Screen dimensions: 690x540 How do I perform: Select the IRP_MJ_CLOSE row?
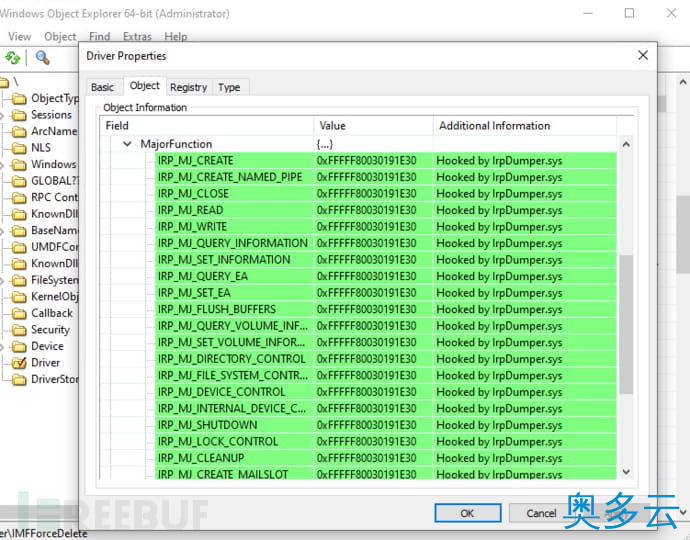385,194
